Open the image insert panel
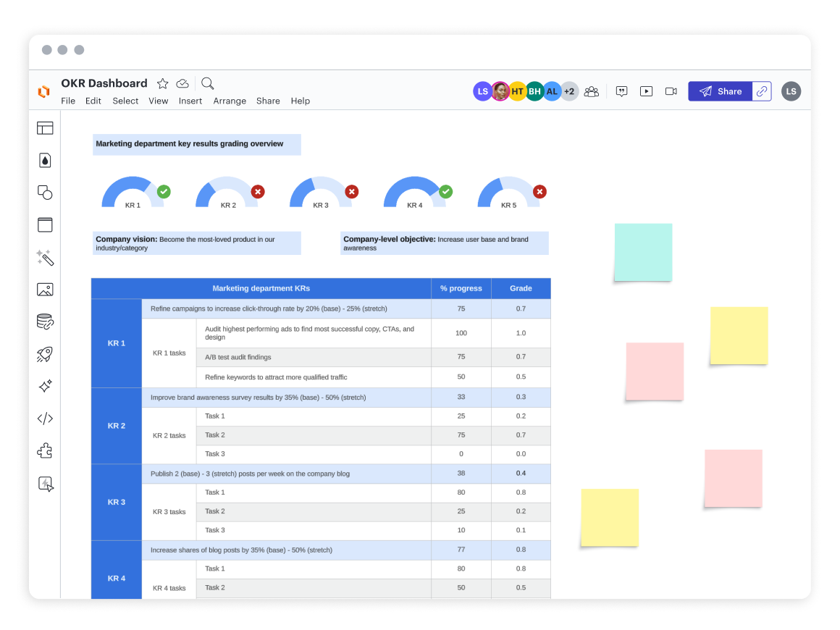 45,290
